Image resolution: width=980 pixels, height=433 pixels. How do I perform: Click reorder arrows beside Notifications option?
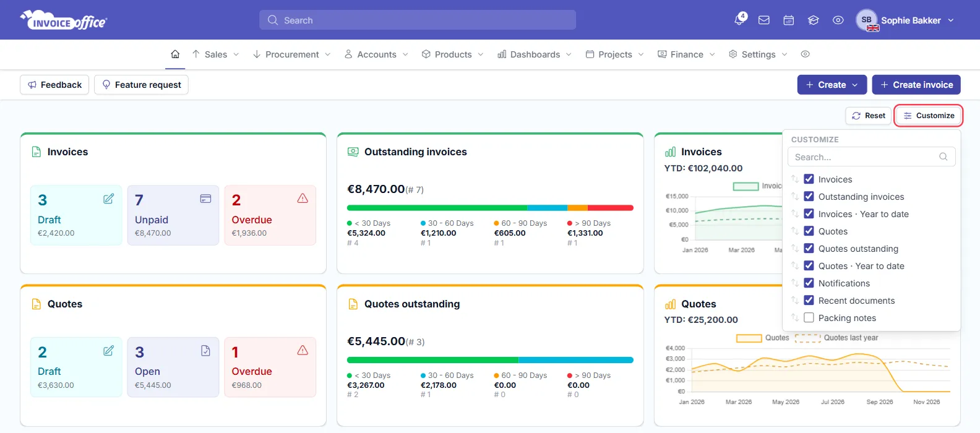pos(795,283)
